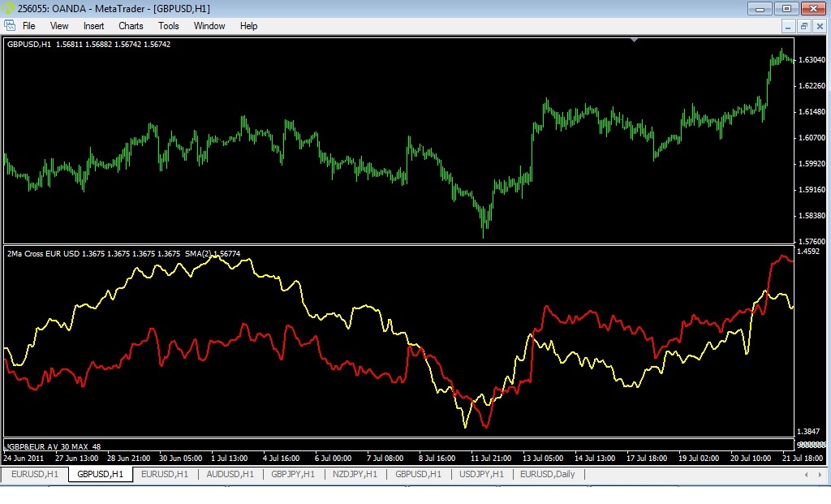The image size is (831, 504).
Task: Maximize the MetaTrader main window
Action: point(786,8)
